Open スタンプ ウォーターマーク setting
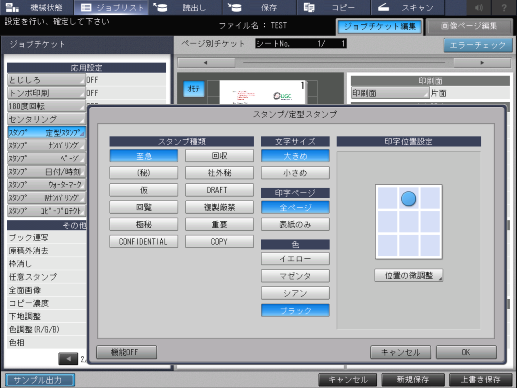 tap(46, 185)
